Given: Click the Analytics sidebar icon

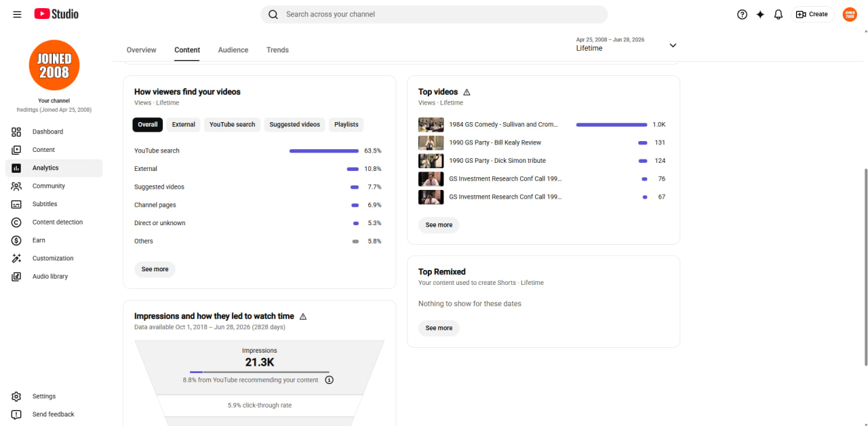Looking at the screenshot, I should [16, 168].
